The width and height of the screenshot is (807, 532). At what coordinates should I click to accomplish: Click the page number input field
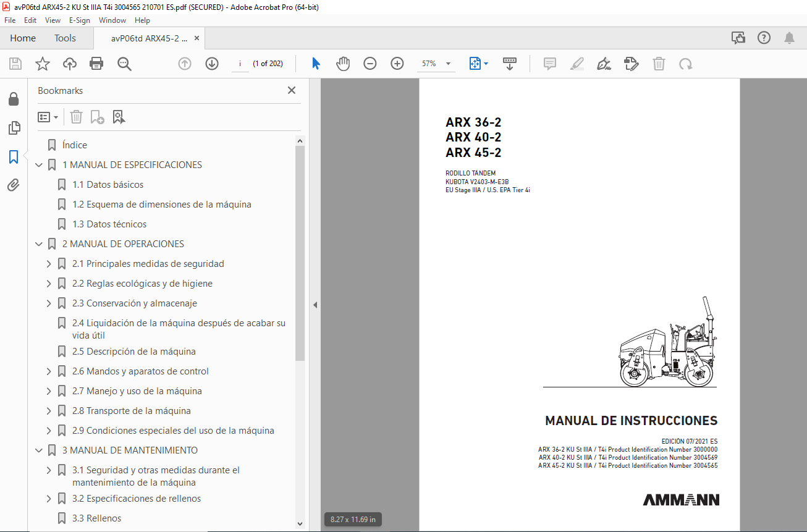pos(240,64)
